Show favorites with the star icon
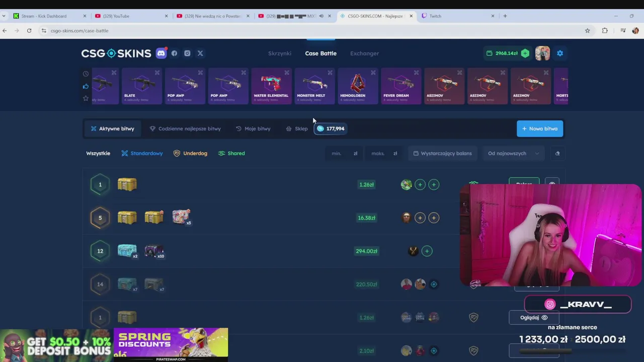The image size is (644, 362). pyautogui.click(x=86, y=98)
